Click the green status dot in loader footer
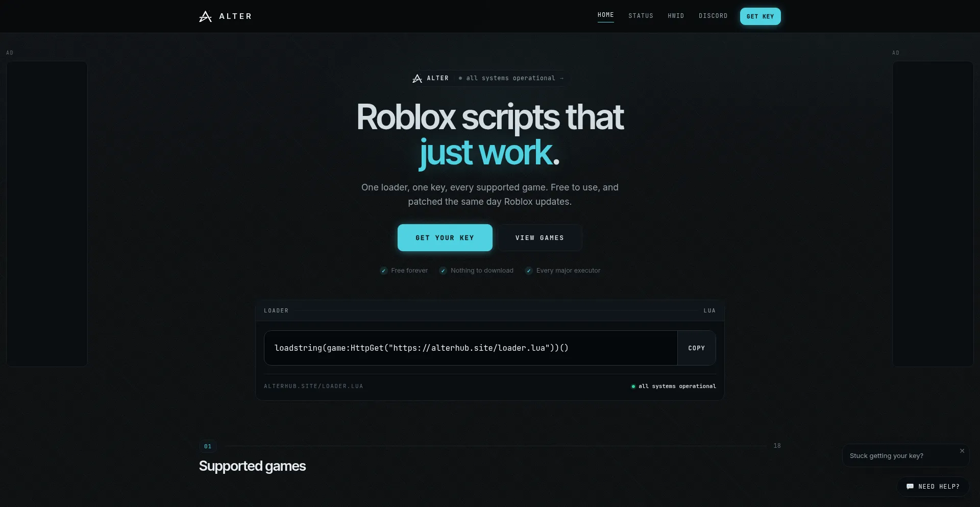This screenshot has width=980, height=507. 633,387
